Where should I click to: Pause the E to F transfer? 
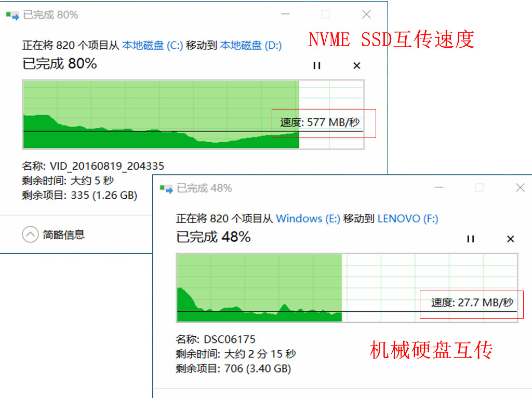coord(471,239)
